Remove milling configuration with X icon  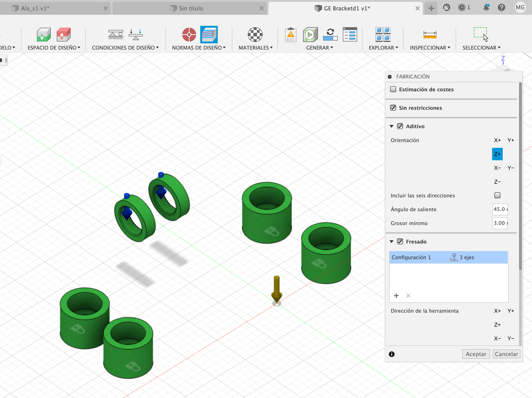(408, 296)
